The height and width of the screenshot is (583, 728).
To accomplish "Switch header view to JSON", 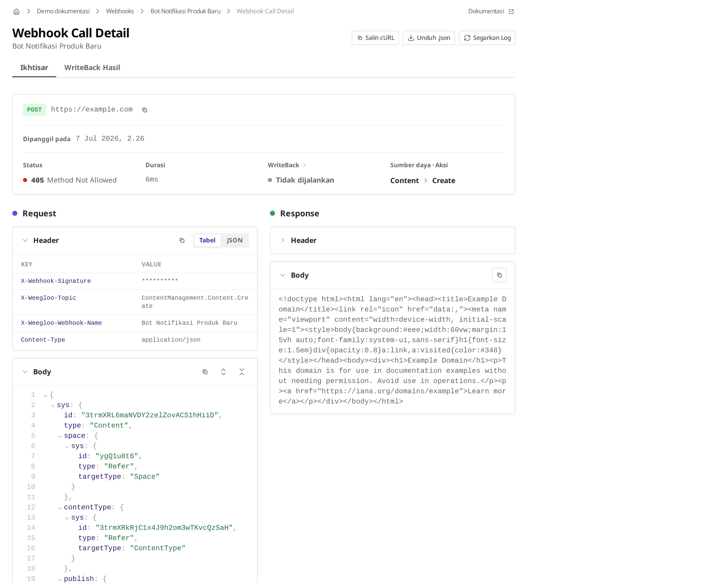I will 234,241.
